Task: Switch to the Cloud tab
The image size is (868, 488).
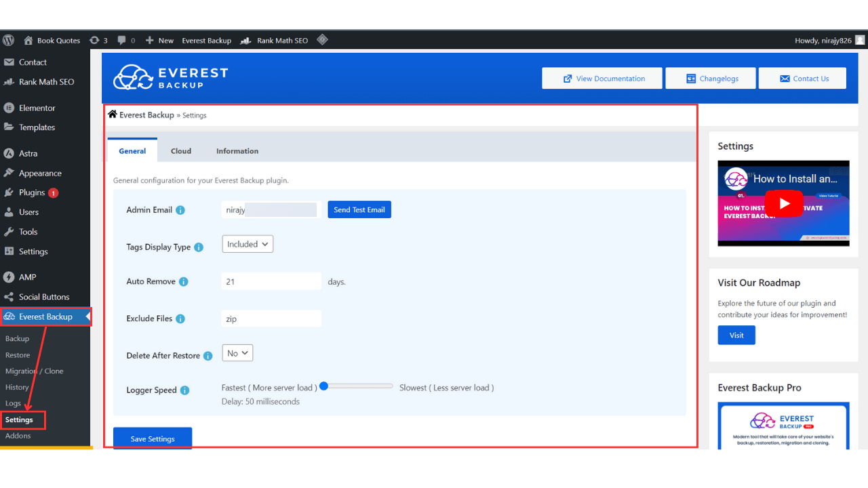Action: click(x=180, y=151)
